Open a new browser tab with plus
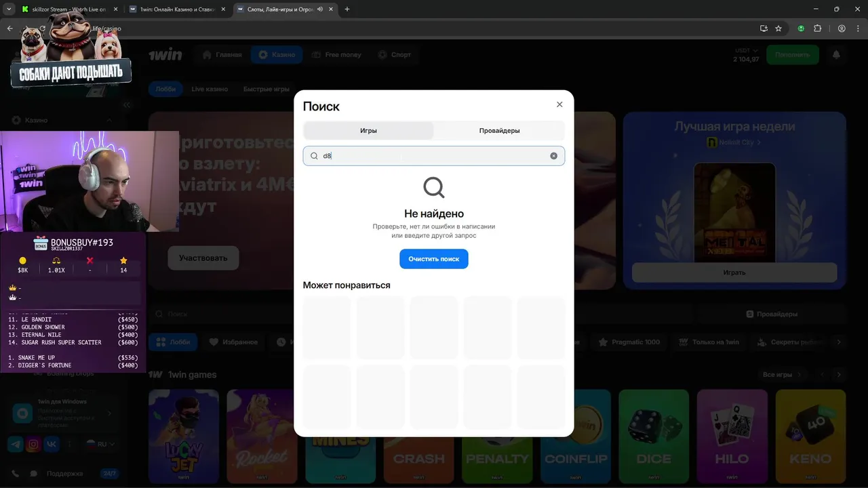Screen dimensions: 868x488 click(x=347, y=9)
